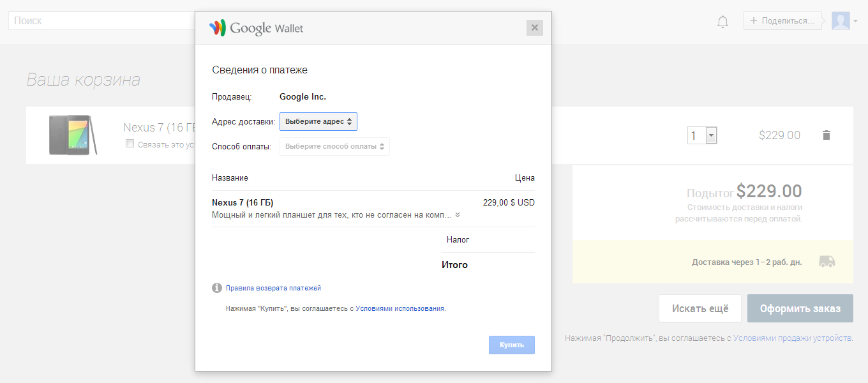
Task: Close the Google Wallet dialog
Action: click(534, 27)
